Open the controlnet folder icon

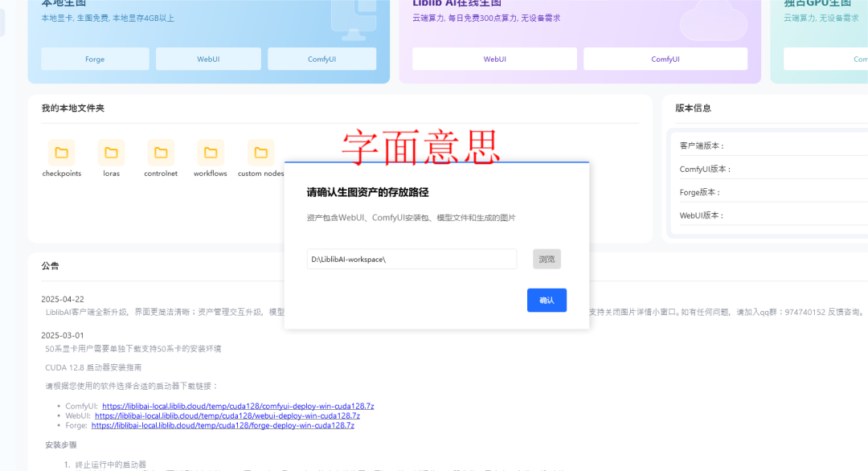pyautogui.click(x=161, y=153)
